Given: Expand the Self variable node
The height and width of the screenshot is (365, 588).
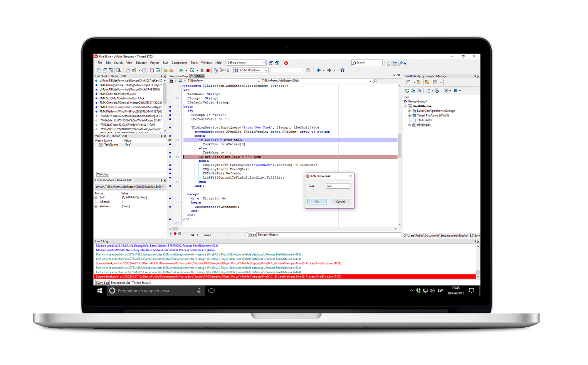Looking at the screenshot, I should [x=96, y=198].
